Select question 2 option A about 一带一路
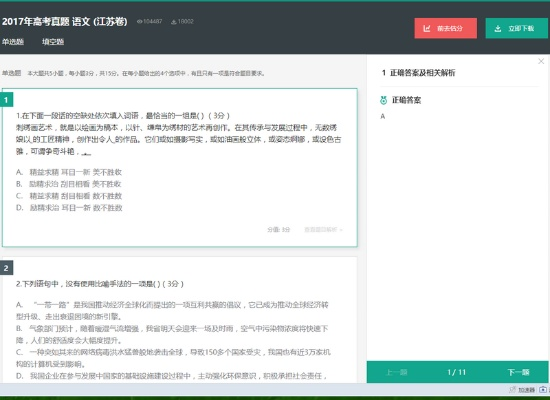Screen dimensions: 550x400 pos(172,311)
